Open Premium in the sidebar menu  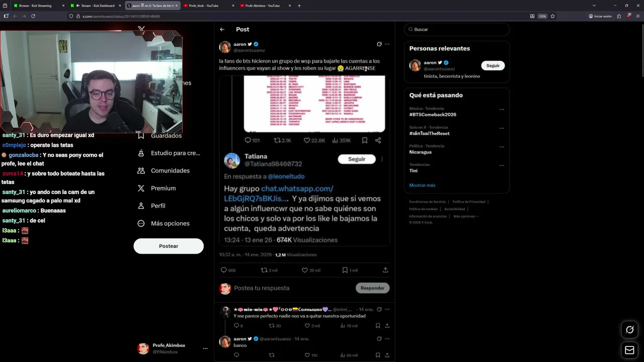156,188
